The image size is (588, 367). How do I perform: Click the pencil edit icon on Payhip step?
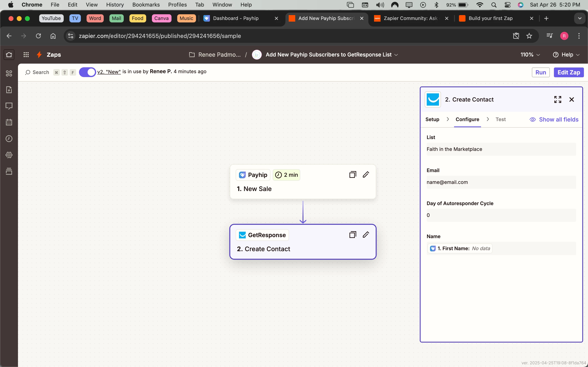pyautogui.click(x=366, y=175)
